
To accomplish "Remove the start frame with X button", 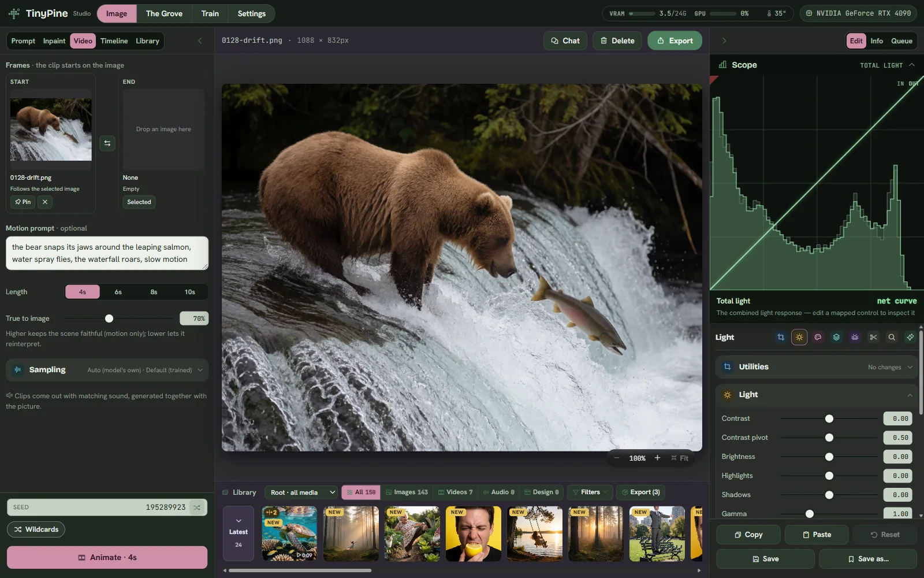I will 45,202.
